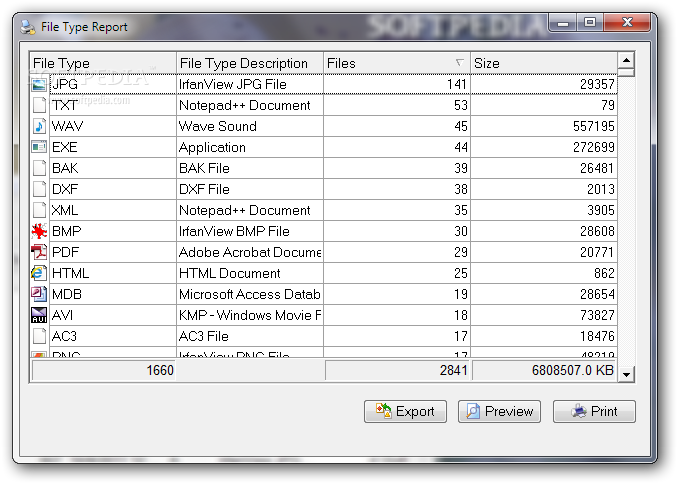Click the Print button
The width and height of the screenshot is (678, 484).
pyautogui.click(x=594, y=411)
